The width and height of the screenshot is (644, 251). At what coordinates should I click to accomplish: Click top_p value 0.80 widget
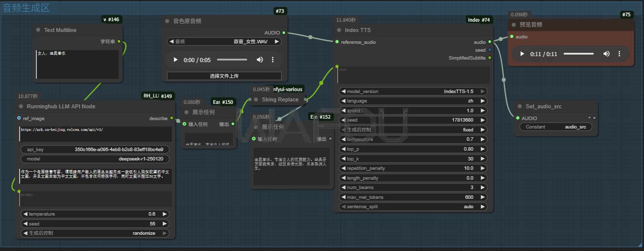(x=413, y=149)
